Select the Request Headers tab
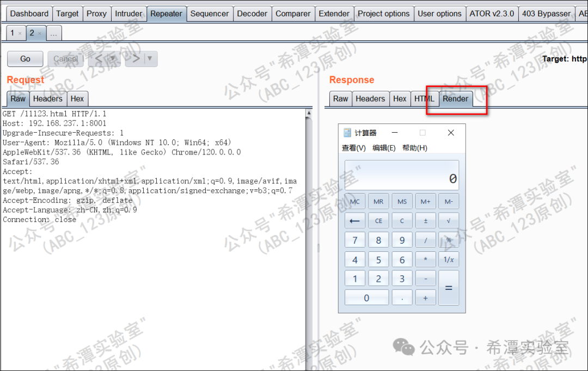Screen dimensions: 588x371 pos(47,99)
